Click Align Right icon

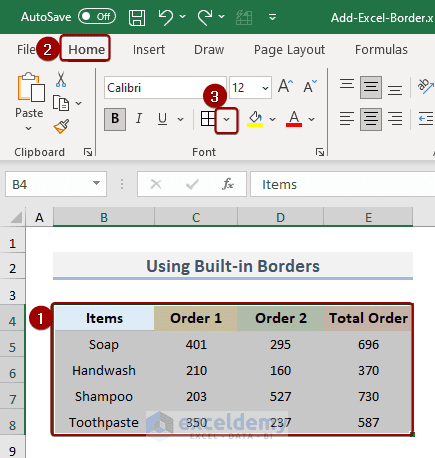point(395,119)
